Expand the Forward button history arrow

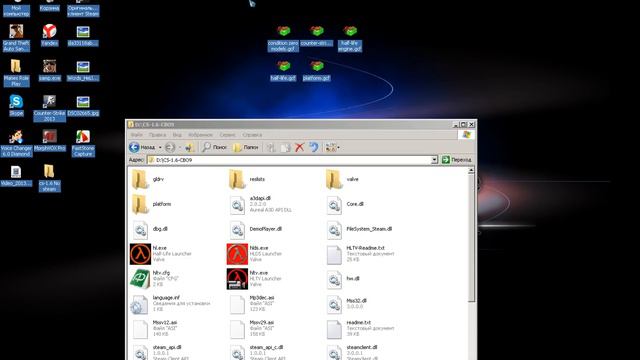(x=180, y=147)
